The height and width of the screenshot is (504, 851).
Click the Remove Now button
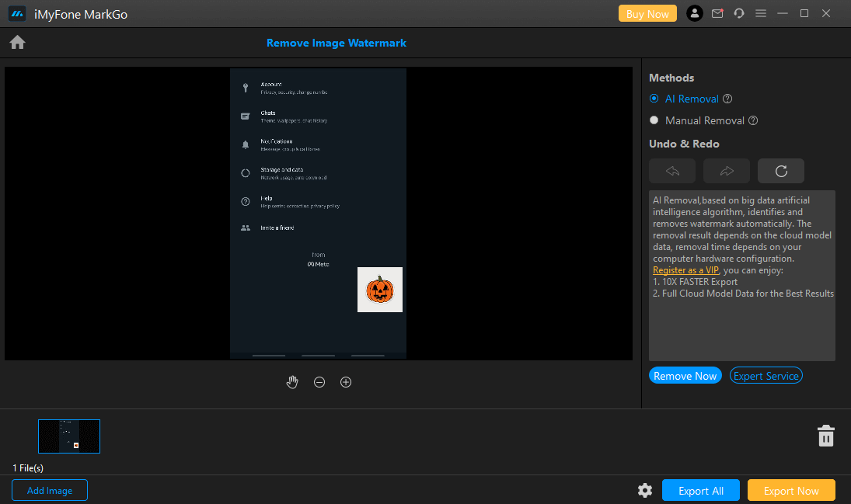point(685,375)
